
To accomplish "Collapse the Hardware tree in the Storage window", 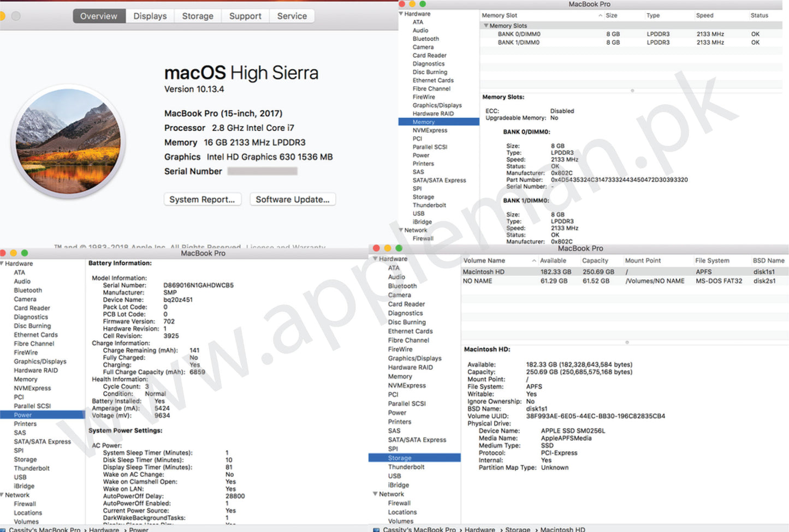I will (x=376, y=259).
